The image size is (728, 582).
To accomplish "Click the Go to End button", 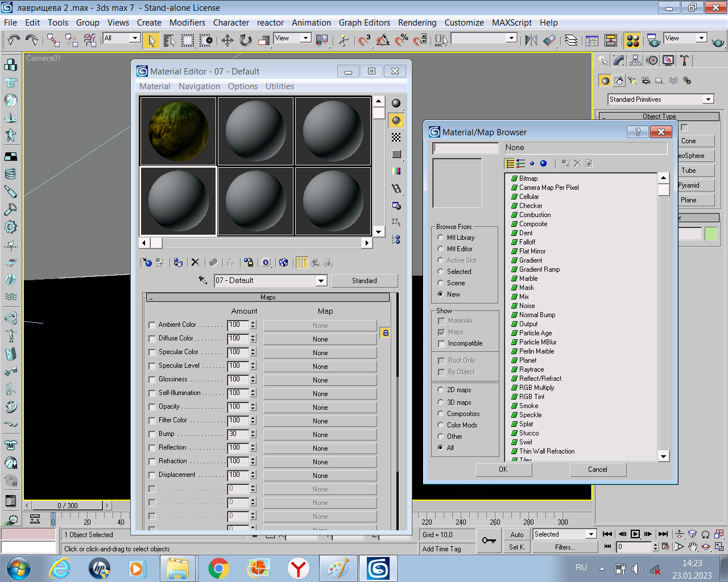I will pos(663,534).
